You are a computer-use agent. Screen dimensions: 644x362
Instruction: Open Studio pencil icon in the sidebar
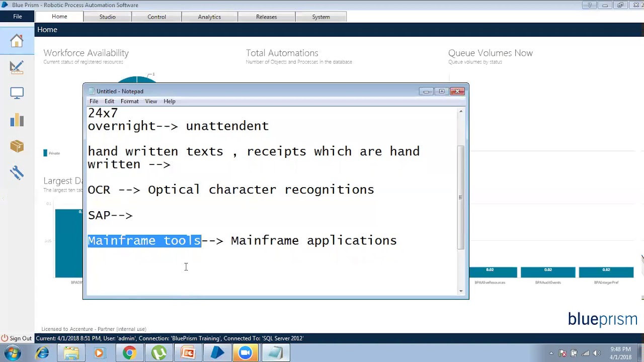(x=17, y=67)
